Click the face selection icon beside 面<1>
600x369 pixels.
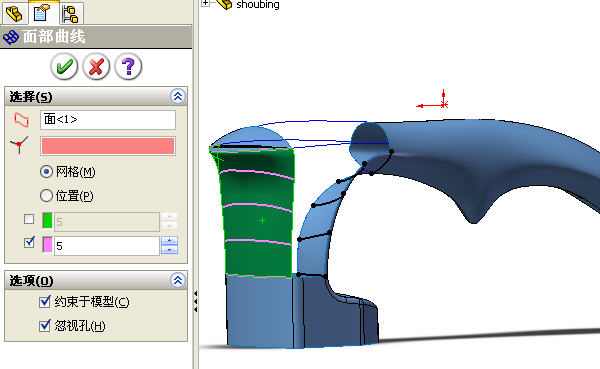click(21, 120)
